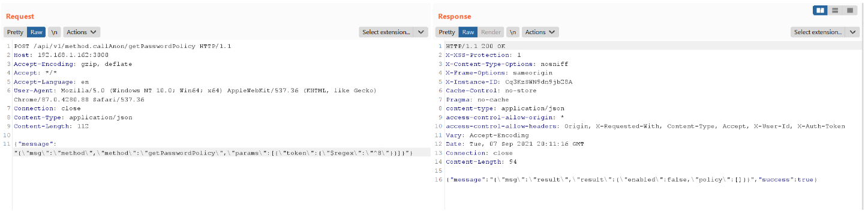The width and height of the screenshot is (868, 220).
Task: Click X-XSS-Protection header line
Action: tap(483, 55)
